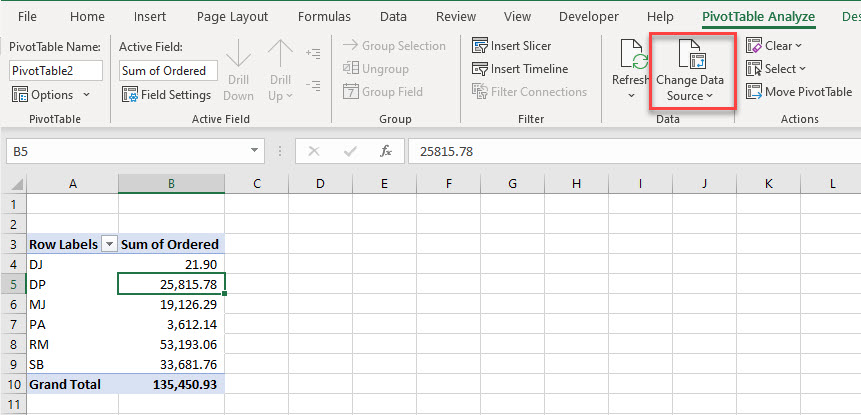861x415 pixels.
Task: Switch to the Formulas ribbon tab
Action: (x=324, y=17)
